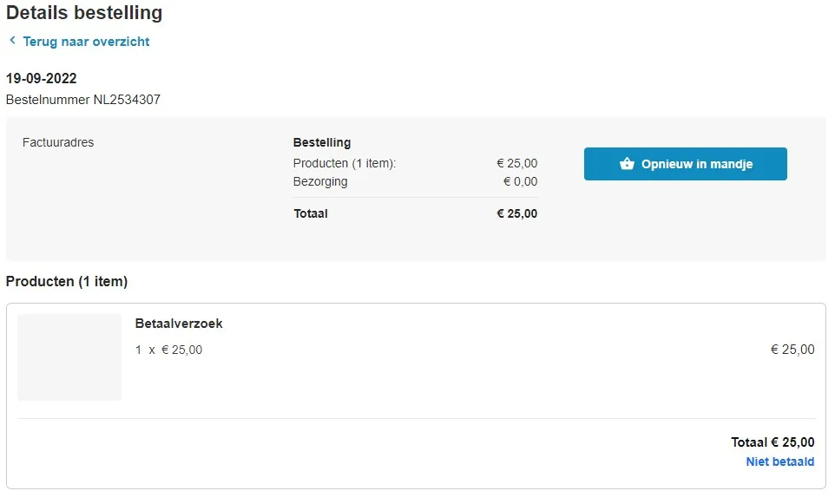
Task: Click the Bezorging row label
Action: coord(320,181)
